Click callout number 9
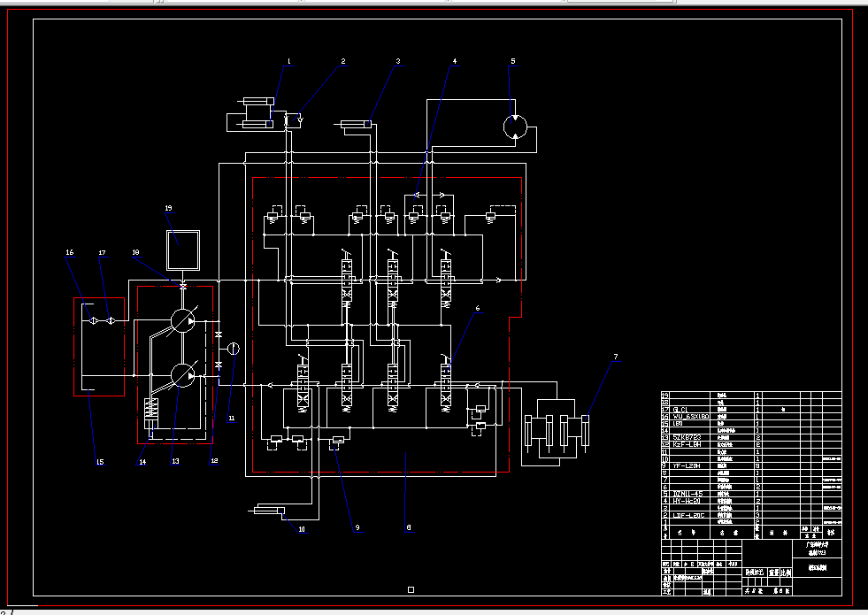The image size is (868, 615). click(x=357, y=527)
